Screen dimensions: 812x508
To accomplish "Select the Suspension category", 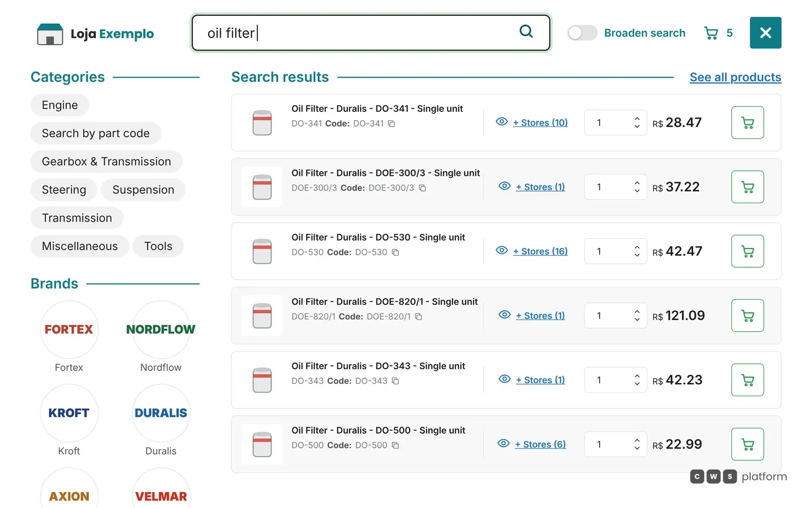I will point(143,190).
